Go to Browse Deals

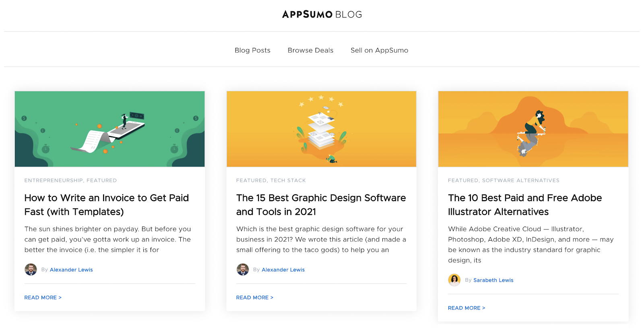(x=310, y=50)
